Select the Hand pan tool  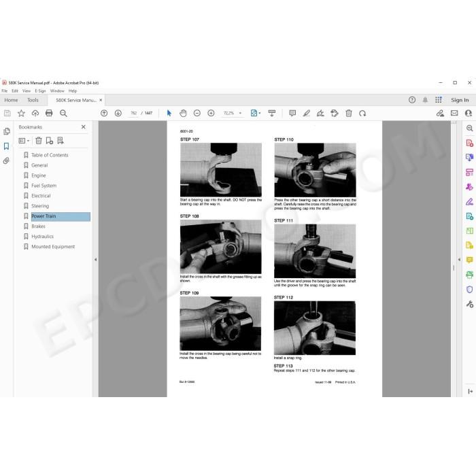coord(183,114)
